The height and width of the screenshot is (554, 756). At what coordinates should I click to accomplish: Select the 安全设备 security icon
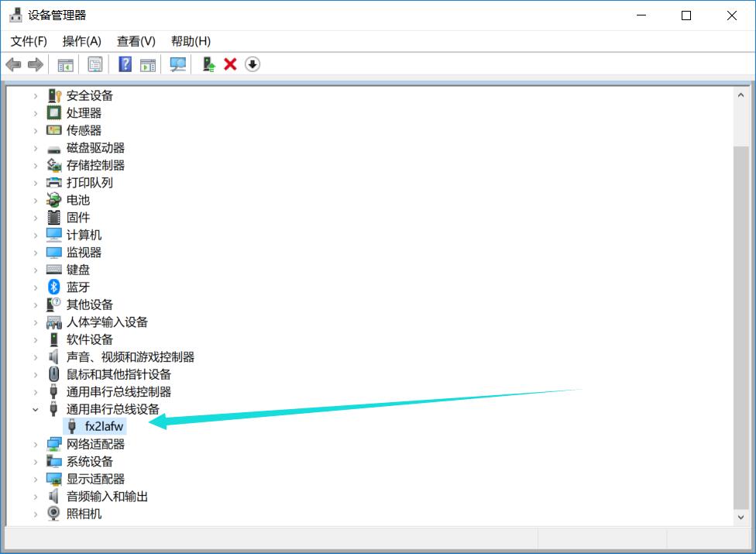54,95
